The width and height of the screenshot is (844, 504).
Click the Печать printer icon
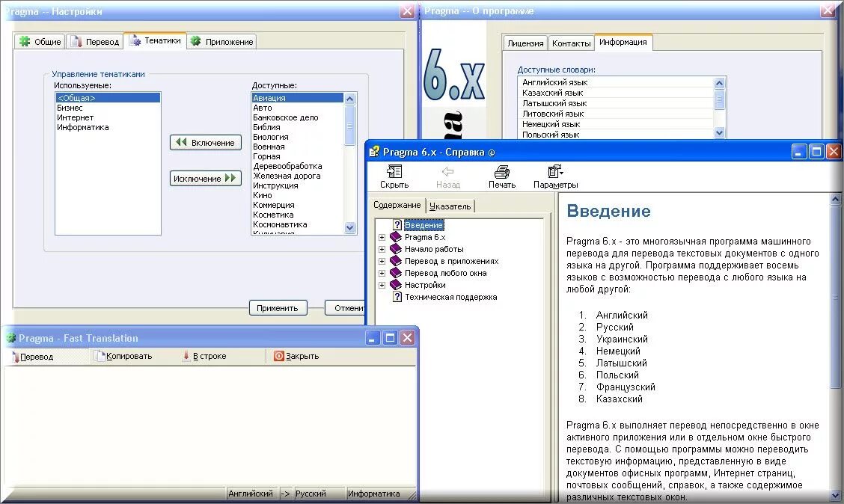click(501, 171)
